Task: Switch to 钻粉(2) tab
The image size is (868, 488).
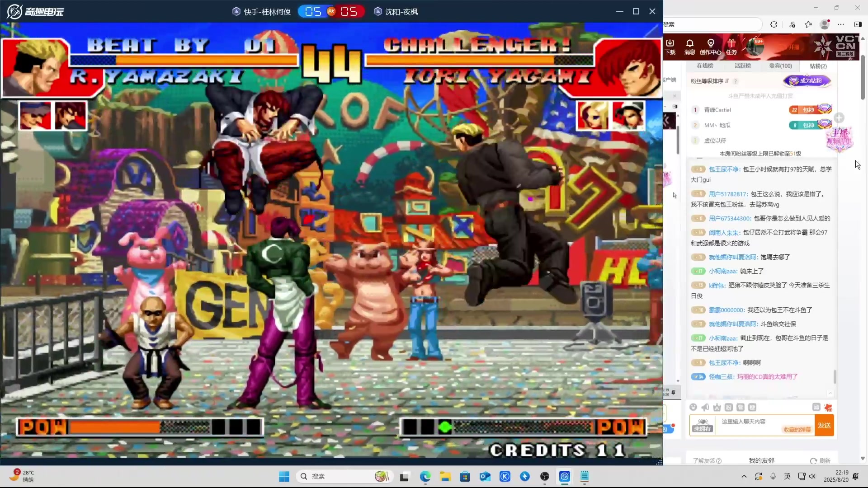Action: [x=818, y=66]
